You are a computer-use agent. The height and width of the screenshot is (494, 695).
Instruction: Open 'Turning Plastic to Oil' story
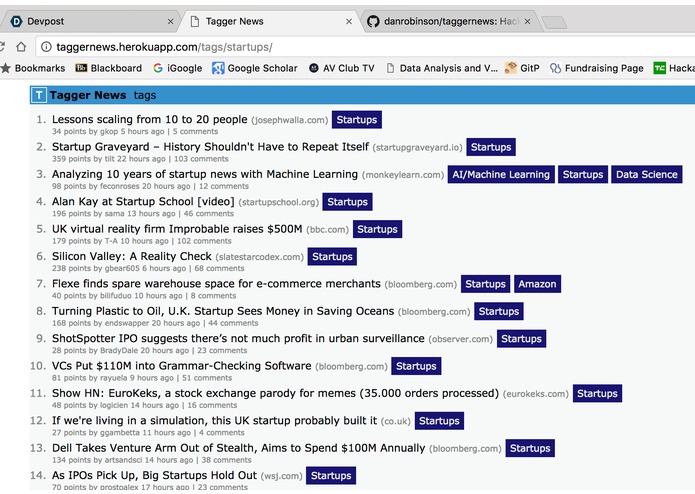223,311
